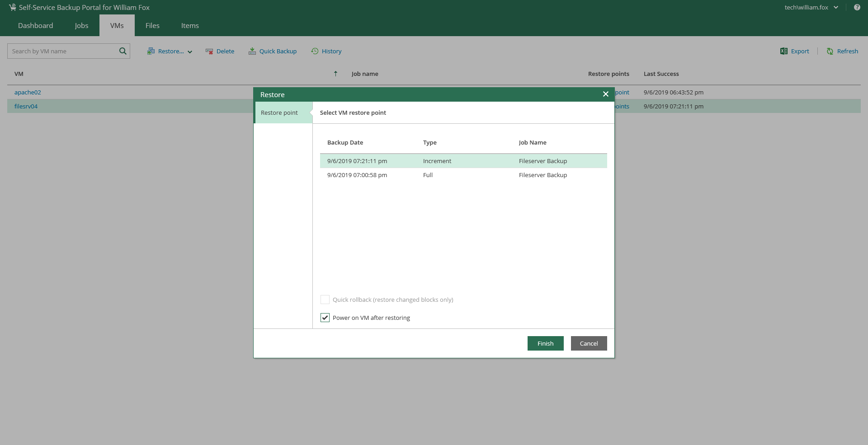Close the Restore dialog with X
The width and height of the screenshot is (868, 445).
(606, 94)
